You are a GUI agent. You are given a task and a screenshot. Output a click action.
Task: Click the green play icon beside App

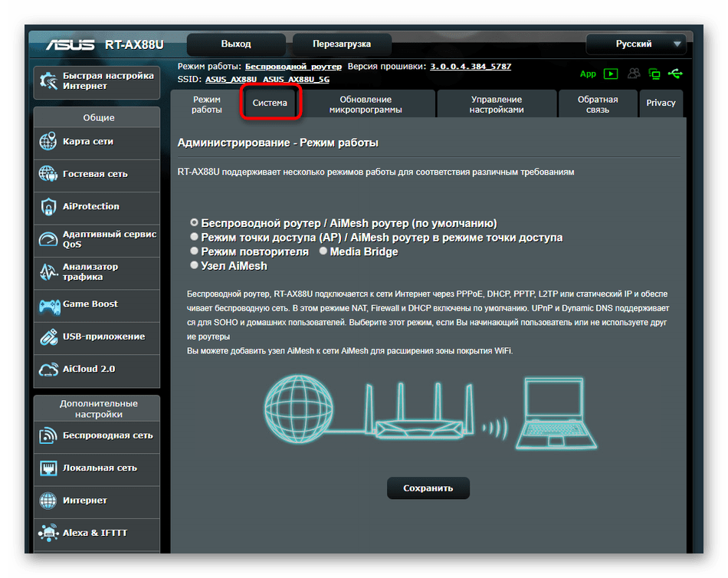[610, 74]
